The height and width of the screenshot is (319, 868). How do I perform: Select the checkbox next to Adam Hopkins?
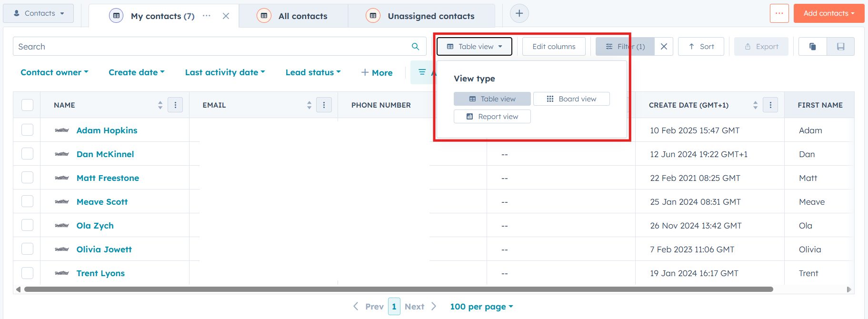point(27,130)
